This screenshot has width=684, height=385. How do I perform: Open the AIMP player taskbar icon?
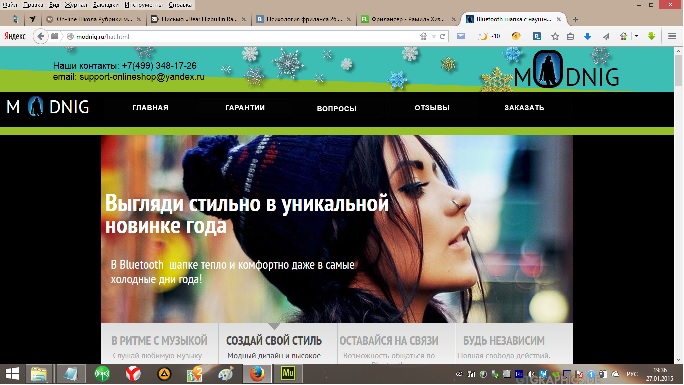pos(164,374)
